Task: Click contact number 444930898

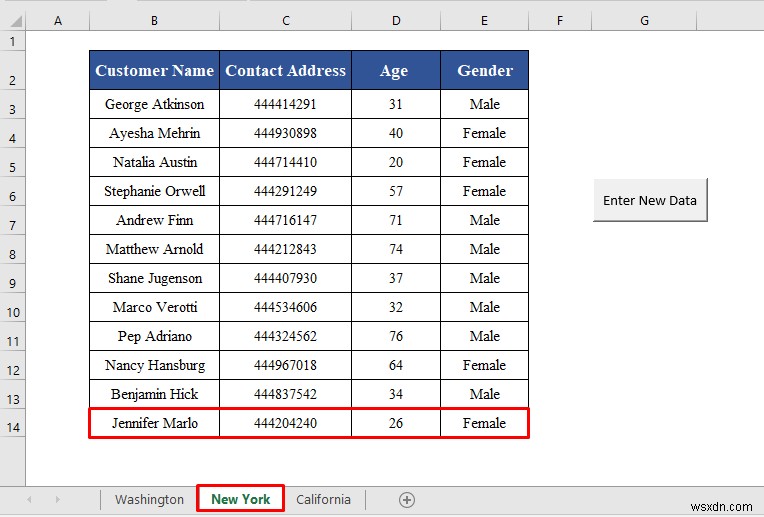Action: click(x=286, y=133)
